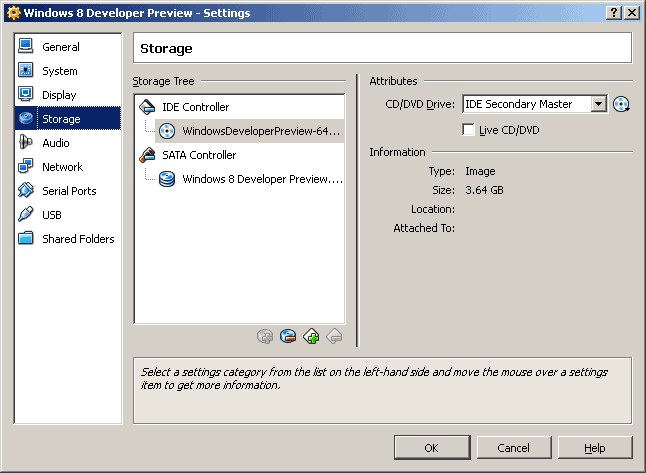Open the USB settings category
This screenshot has width=646, height=473.
click(x=68, y=214)
